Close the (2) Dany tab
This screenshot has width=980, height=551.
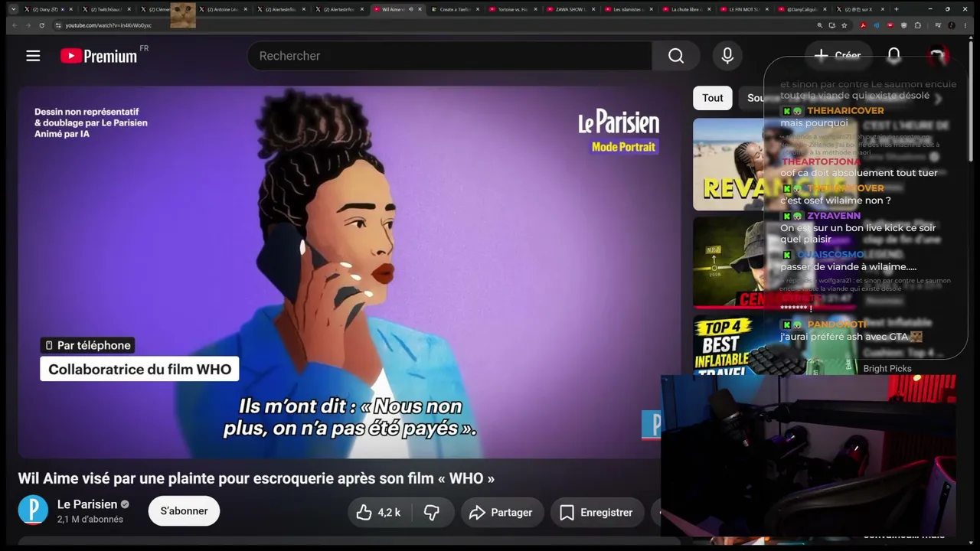click(71, 9)
